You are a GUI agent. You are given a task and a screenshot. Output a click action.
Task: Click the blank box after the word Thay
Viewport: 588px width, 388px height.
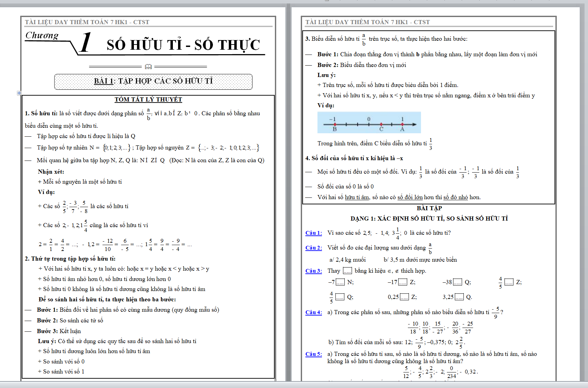coord(347,271)
